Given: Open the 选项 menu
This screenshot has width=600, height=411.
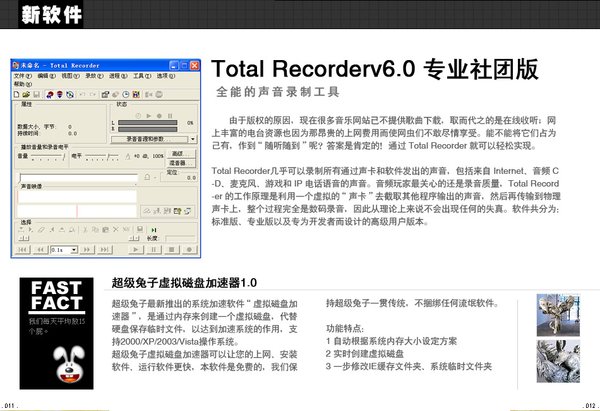Looking at the screenshot, I should (164, 76).
